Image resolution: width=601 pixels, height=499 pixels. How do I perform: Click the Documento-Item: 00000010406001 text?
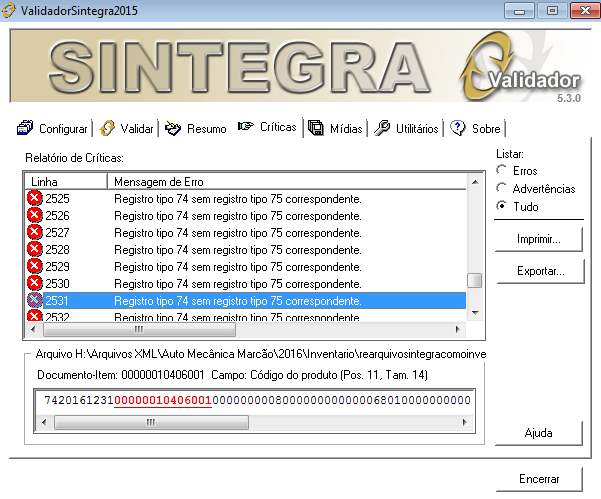pyautogui.click(x=121, y=375)
